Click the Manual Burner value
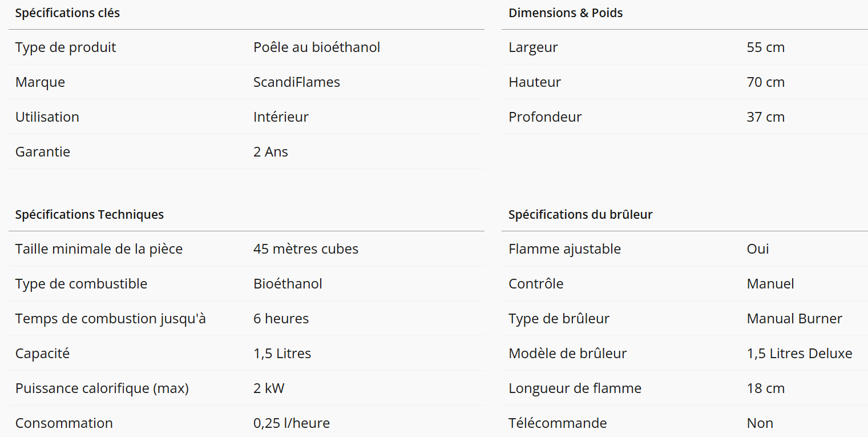Image resolution: width=868 pixels, height=437 pixels. pos(794,319)
